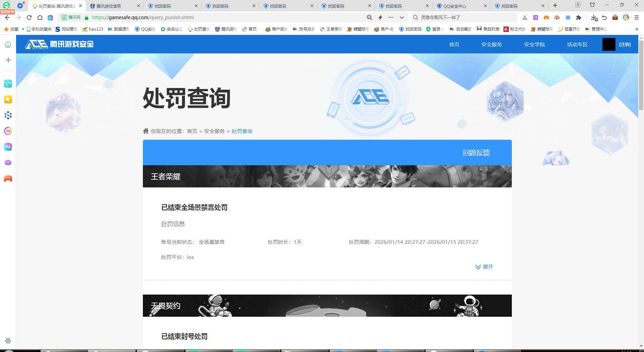The height and width of the screenshot is (352, 644).
Task: Click the 已结束全场景禁言处罚 heading
Action: pos(194,208)
